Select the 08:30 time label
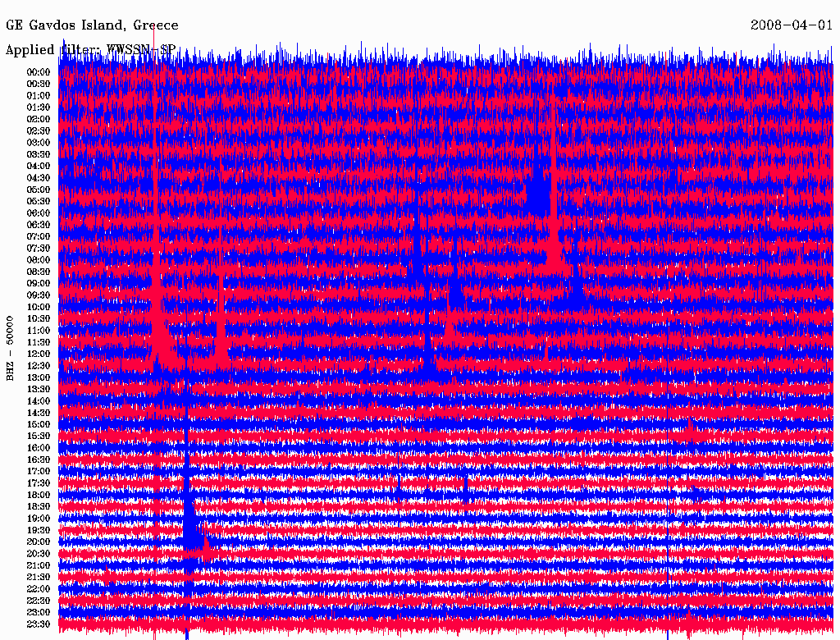The height and width of the screenshot is (640, 840). (x=39, y=272)
